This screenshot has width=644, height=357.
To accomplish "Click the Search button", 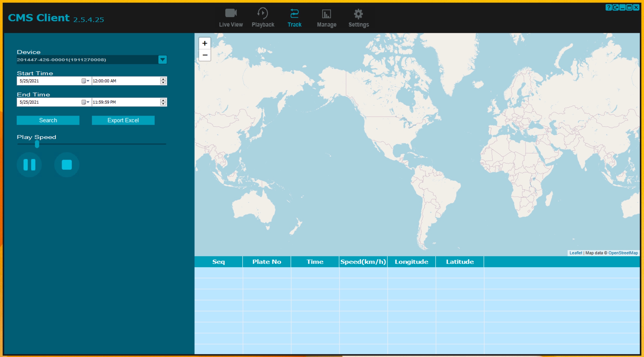I will (x=48, y=120).
